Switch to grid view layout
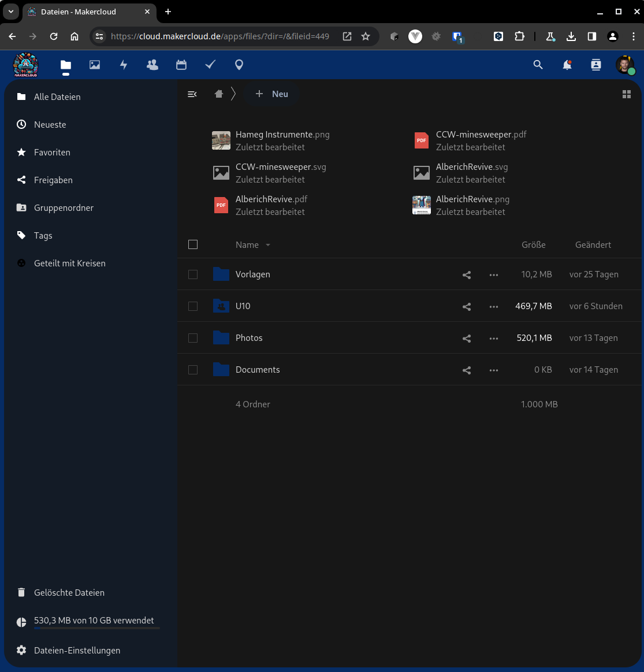644x672 pixels. 627,94
